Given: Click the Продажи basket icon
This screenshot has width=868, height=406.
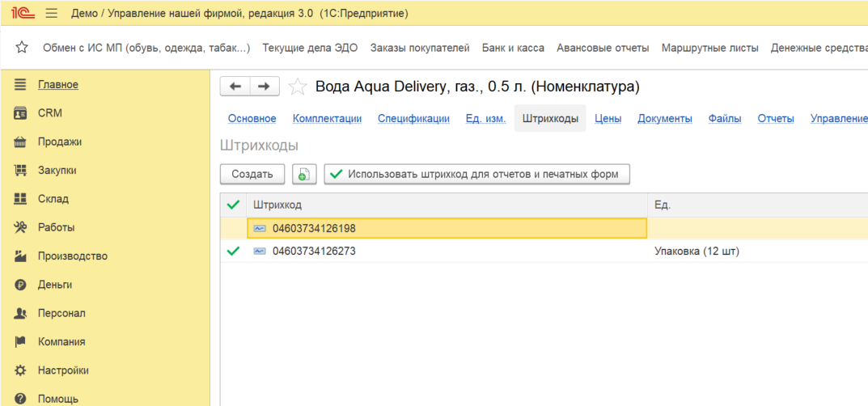Looking at the screenshot, I should click(x=20, y=142).
